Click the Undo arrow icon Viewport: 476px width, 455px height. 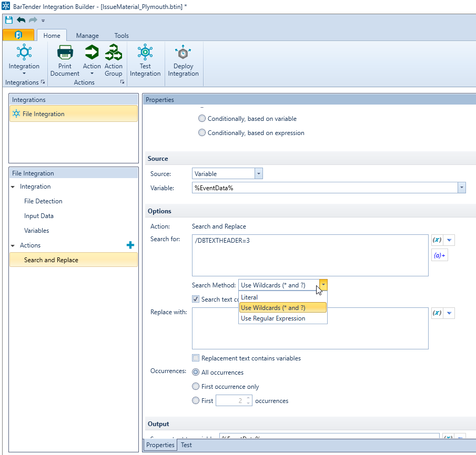pyautogui.click(x=21, y=20)
